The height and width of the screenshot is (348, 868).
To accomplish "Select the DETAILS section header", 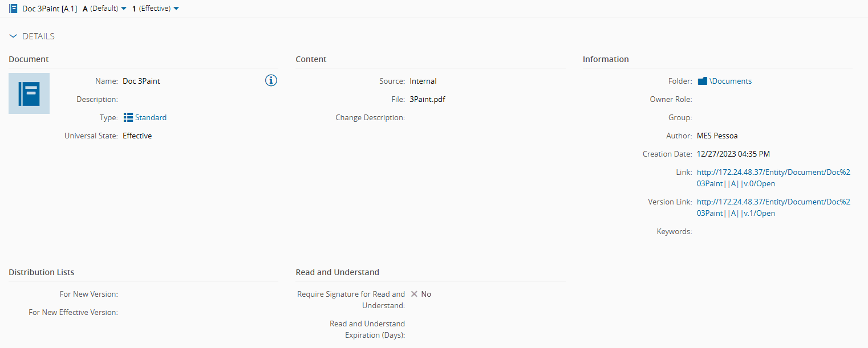I will 38,36.
